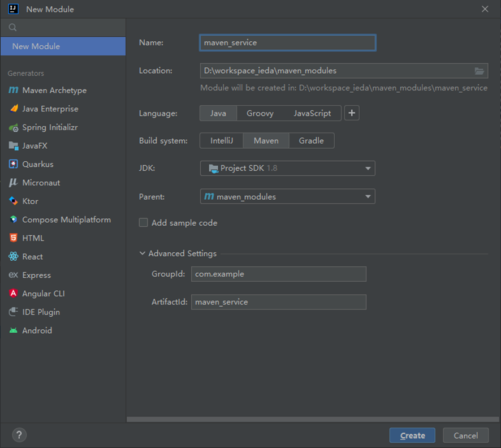Select the Compose Multiplatform generator
The image size is (501, 448).
(67, 219)
